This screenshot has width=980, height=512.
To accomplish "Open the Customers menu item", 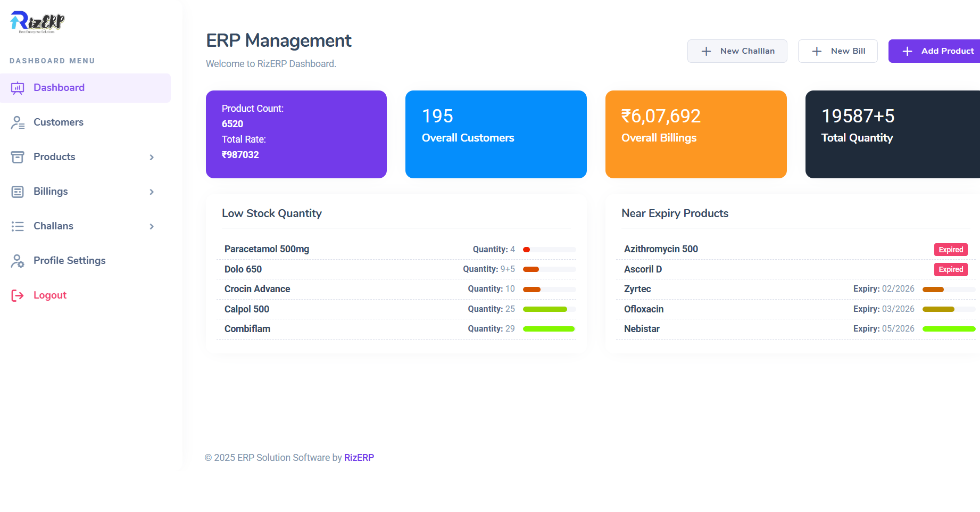I will (59, 122).
